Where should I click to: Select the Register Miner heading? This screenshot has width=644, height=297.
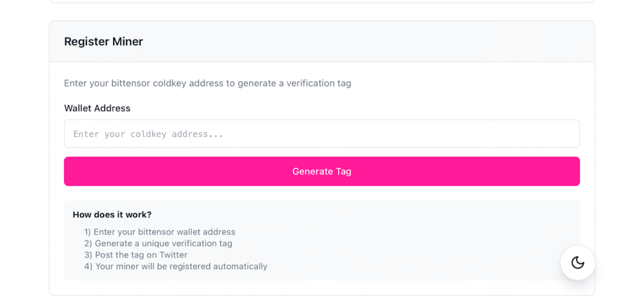click(103, 41)
